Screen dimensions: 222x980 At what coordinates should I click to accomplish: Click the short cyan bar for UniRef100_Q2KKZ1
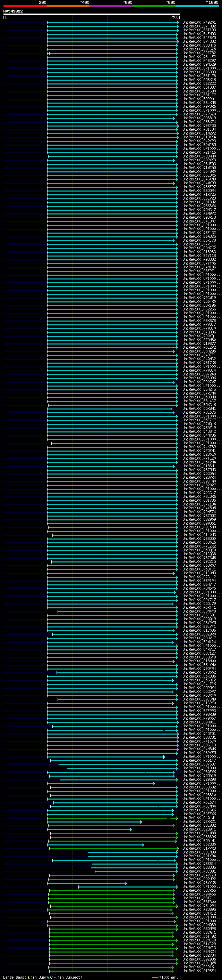click(94, 822)
